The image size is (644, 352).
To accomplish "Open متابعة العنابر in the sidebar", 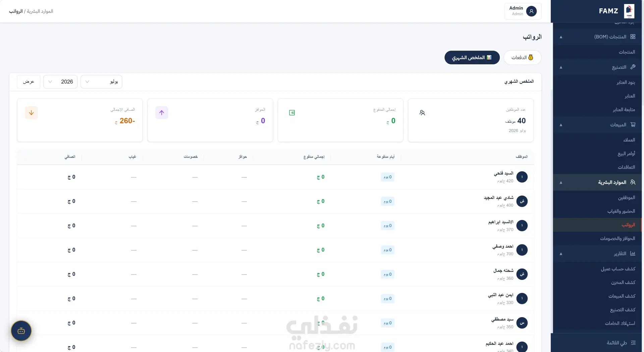I will (624, 110).
